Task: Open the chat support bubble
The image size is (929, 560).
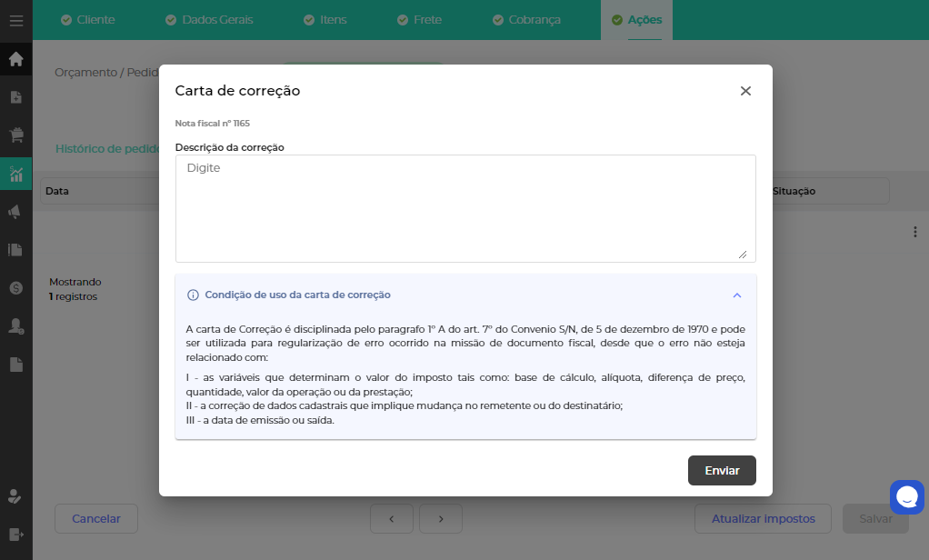Action: (906, 496)
